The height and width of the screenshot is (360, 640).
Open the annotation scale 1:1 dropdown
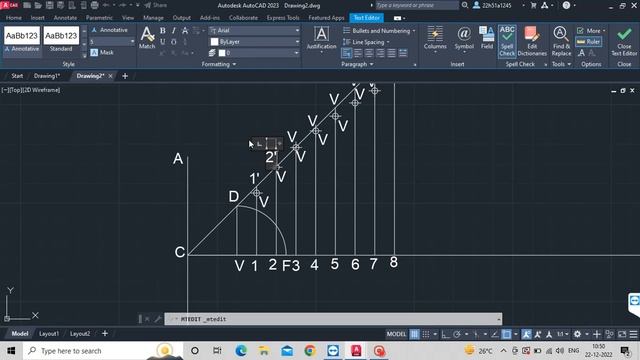[562, 334]
